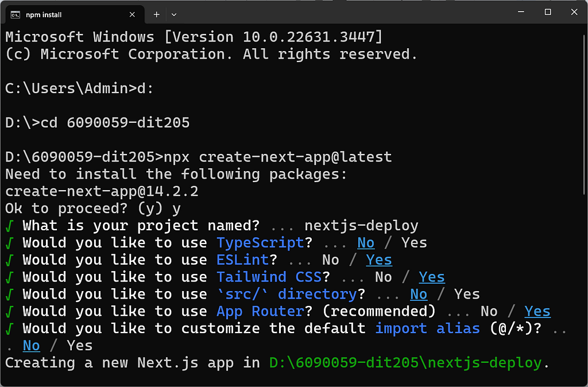The height and width of the screenshot is (387, 588).
Task: Click the '`src/` directory' highlighted text
Action: pyautogui.click(x=287, y=295)
